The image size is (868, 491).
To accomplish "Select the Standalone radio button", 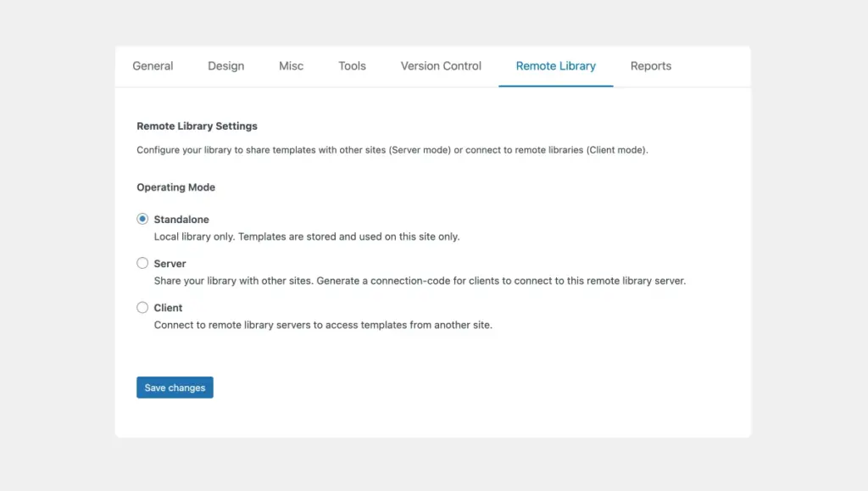I will (x=142, y=219).
